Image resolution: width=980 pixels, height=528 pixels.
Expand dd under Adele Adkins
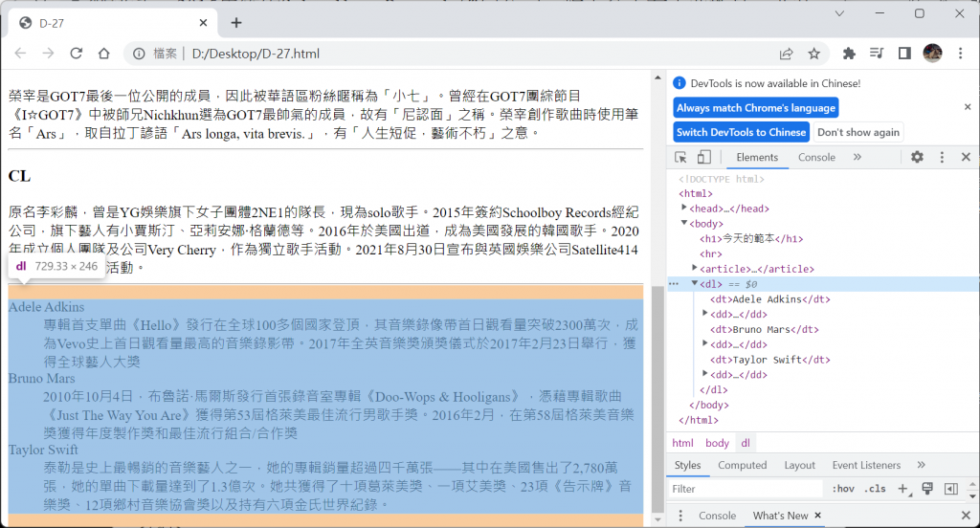pyautogui.click(x=704, y=313)
